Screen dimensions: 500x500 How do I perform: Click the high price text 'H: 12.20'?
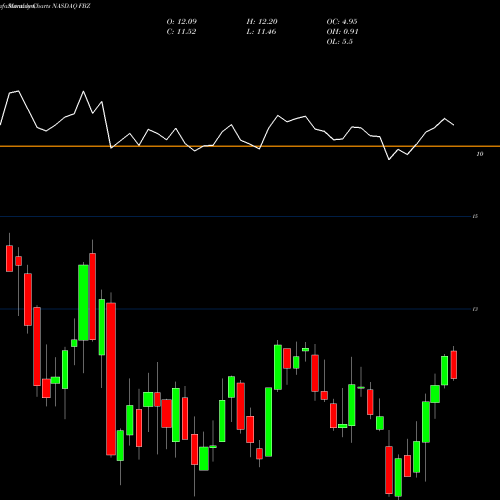coord(262,22)
